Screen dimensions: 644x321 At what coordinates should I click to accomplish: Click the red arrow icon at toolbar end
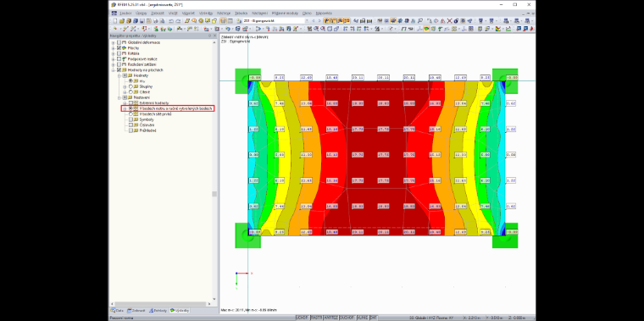click(x=532, y=29)
